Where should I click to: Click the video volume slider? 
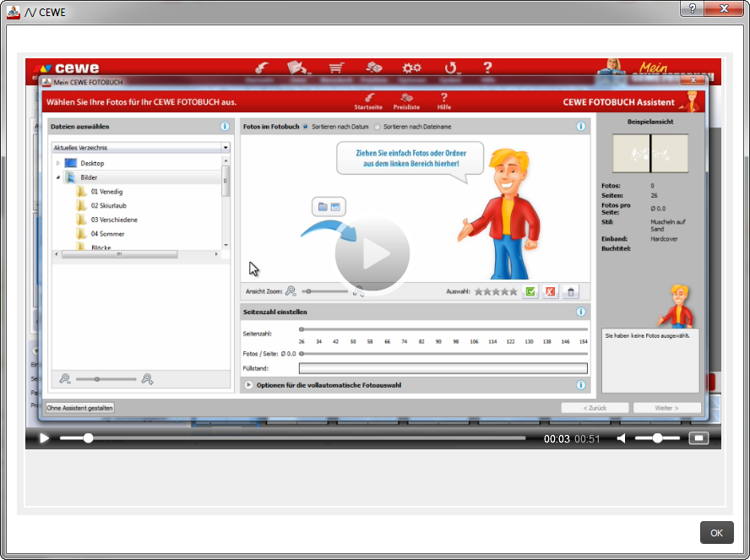pyautogui.click(x=657, y=438)
